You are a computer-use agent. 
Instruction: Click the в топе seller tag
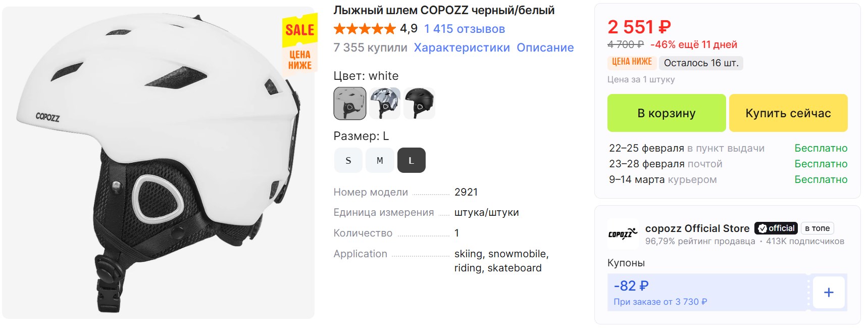click(818, 228)
